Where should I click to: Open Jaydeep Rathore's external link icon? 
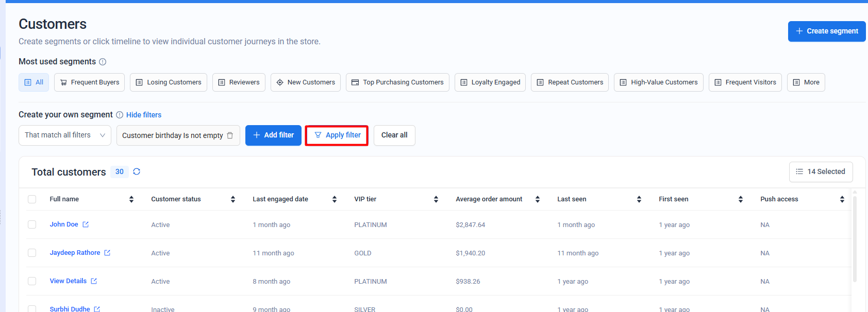click(107, 253)
